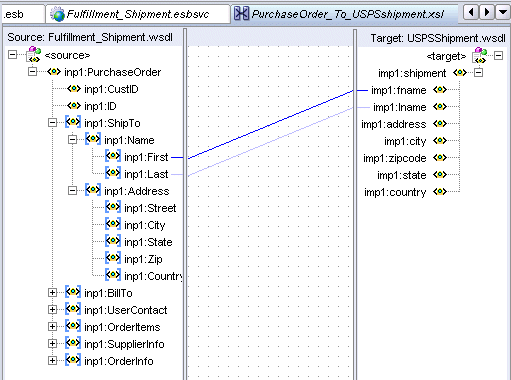Click the inp1:UserContact element icon
Viewport: 511px width, 380px height.
(x=73, y=309)
